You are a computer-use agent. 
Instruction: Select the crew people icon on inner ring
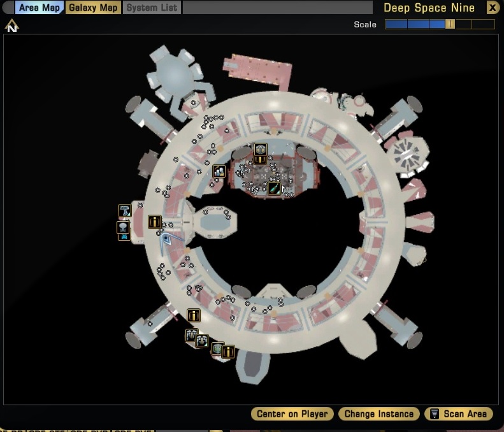click(x=219, y=171)
